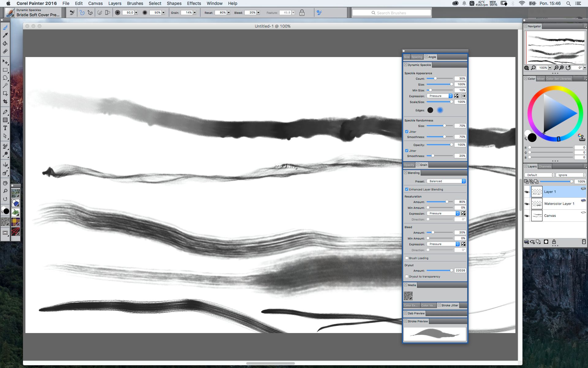Viewport: 588px width, 368px height.
Task: Click the delete layer trash icon
Action: pos(584,242)
